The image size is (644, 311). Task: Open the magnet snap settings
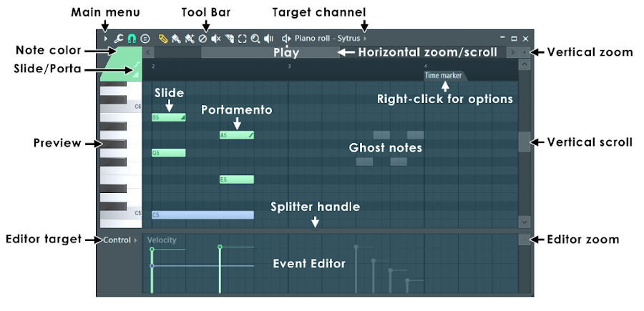[132, 39]
